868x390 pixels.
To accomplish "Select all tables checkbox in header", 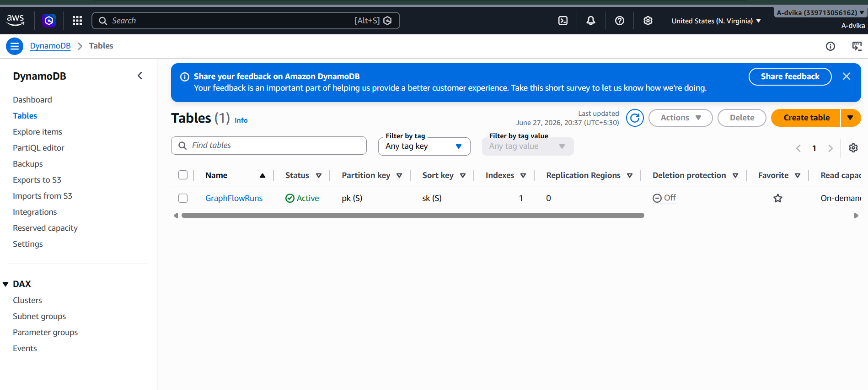I will click(183, 175).
